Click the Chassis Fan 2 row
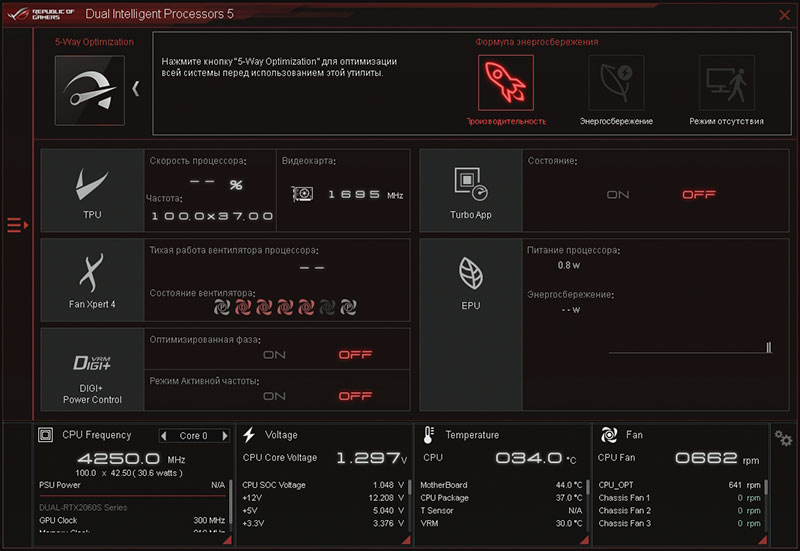This screenshot has height=551, width=800. coord(680,510)
